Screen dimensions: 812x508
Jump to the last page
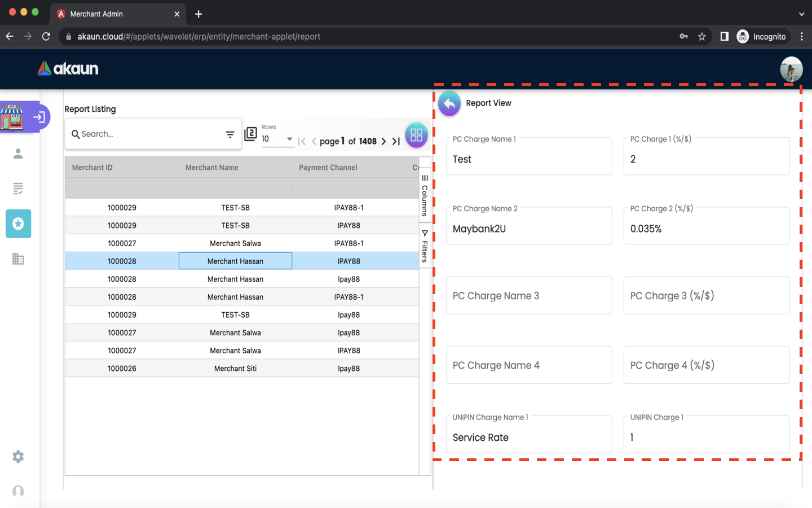396,141
